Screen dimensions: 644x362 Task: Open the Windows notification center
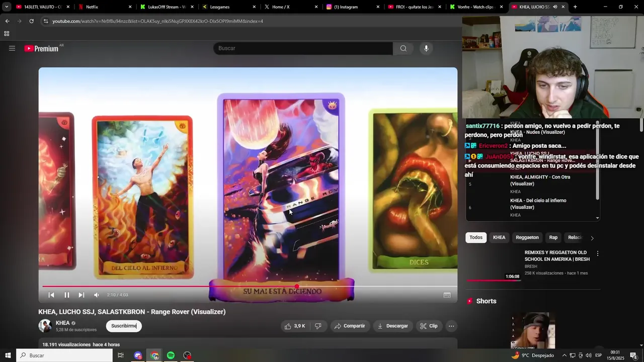633,355
